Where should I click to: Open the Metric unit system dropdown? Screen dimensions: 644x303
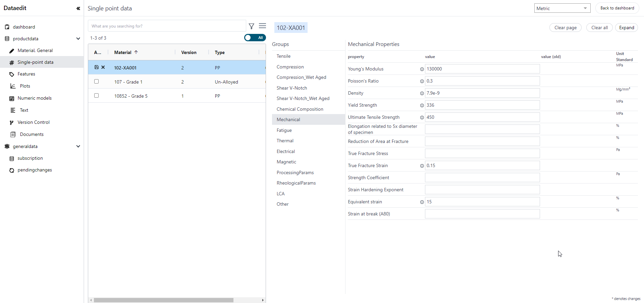[x=562, y=8]
